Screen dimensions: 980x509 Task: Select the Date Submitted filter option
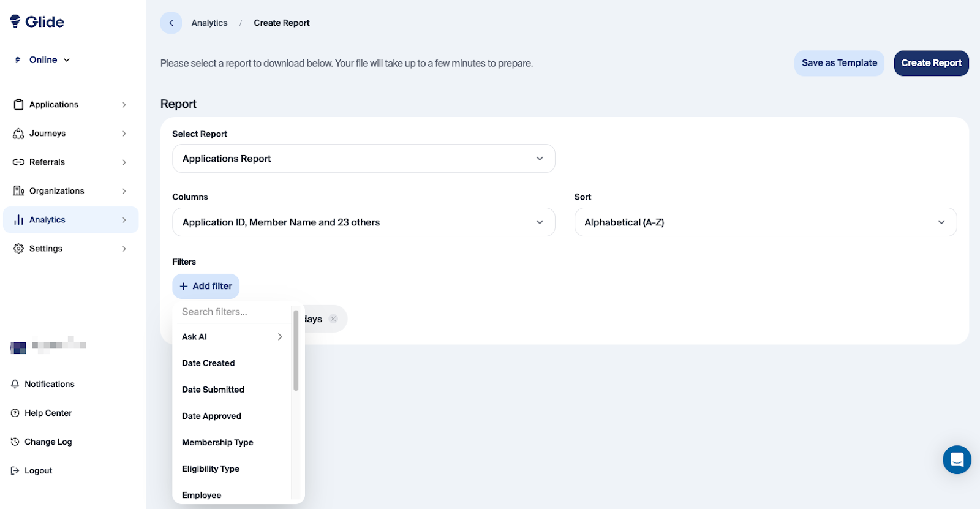[213, 390]
